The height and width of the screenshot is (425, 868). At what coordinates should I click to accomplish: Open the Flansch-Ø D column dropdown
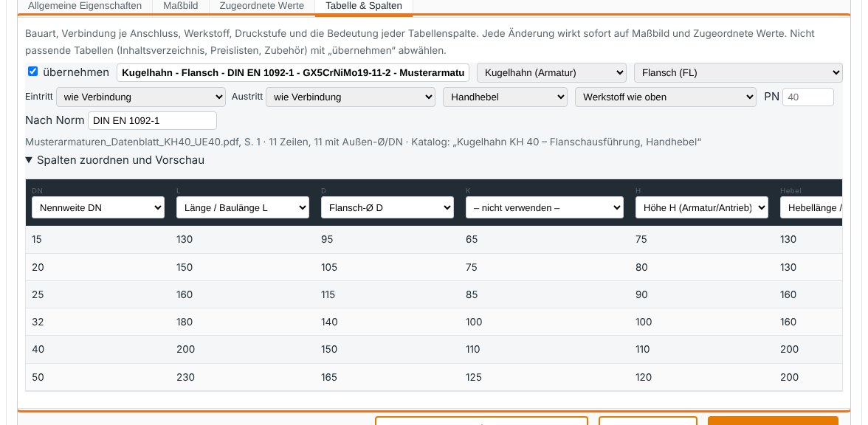[x=387, y=207]
